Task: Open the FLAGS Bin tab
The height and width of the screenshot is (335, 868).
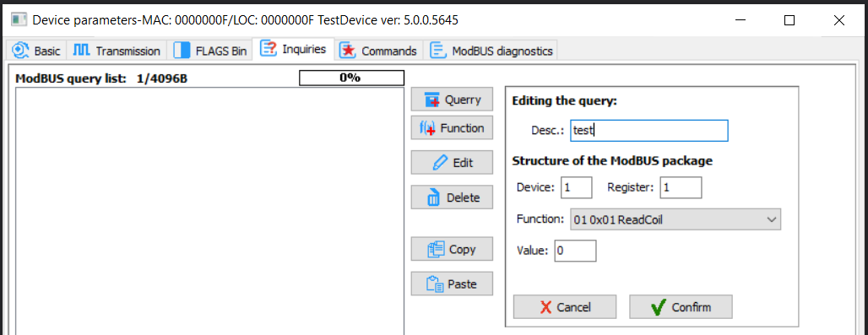Action: pos(209,51)
